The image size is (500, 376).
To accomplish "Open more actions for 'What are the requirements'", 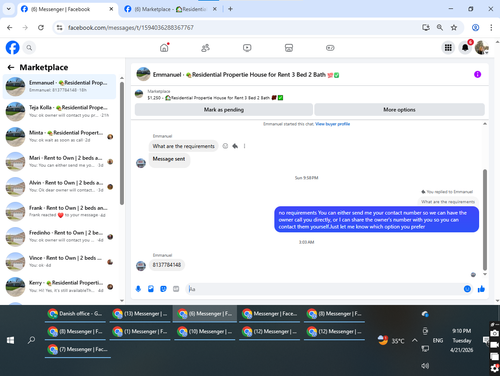I will tap(244, 146).
